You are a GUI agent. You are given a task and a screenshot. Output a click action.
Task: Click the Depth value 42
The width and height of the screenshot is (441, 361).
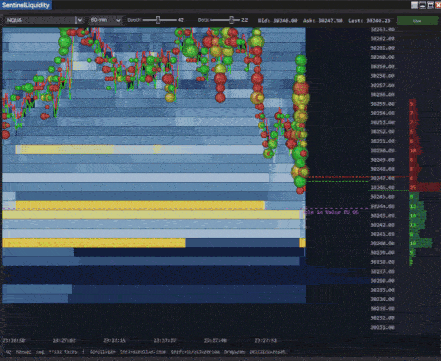click(181, 20)
